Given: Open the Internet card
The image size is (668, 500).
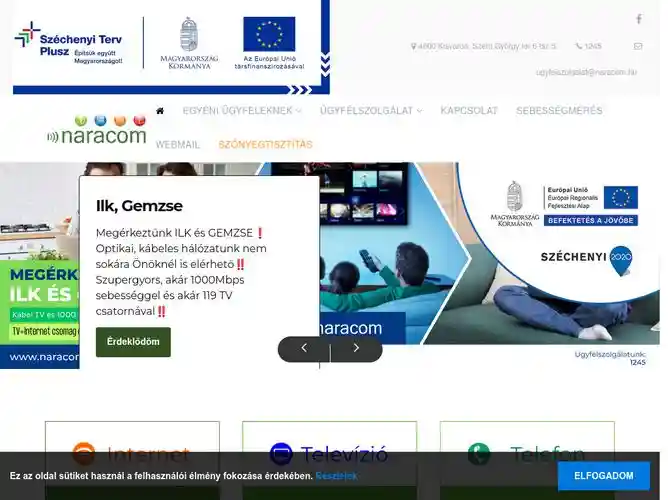Looking at the screenshot, I should click(132, 460).
